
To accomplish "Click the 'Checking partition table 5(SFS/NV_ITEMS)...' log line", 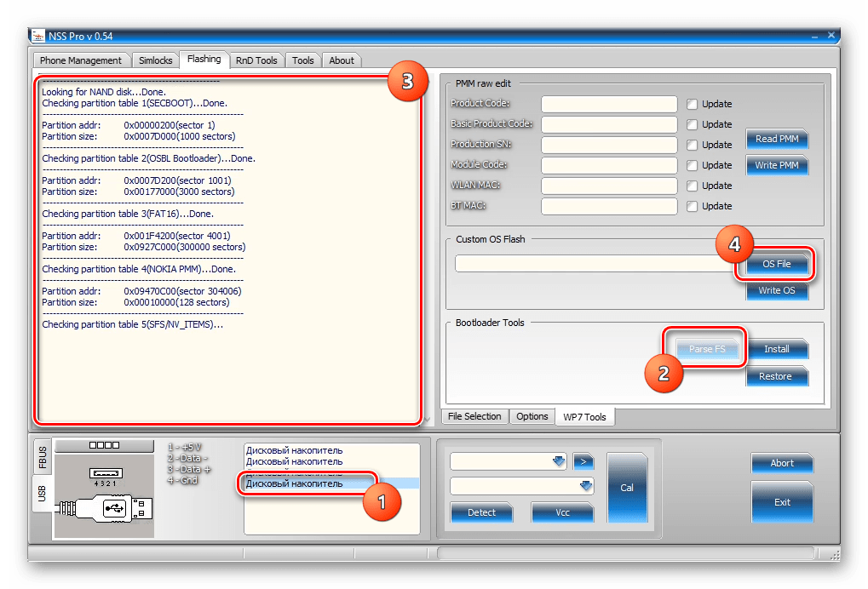I will pos(132,324).
